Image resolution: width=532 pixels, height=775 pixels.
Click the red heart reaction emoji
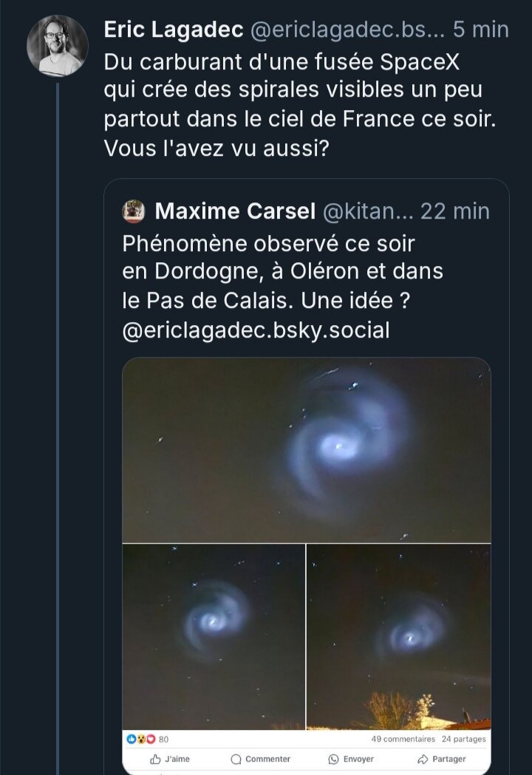pyautogui.click(x=151, y=739)
